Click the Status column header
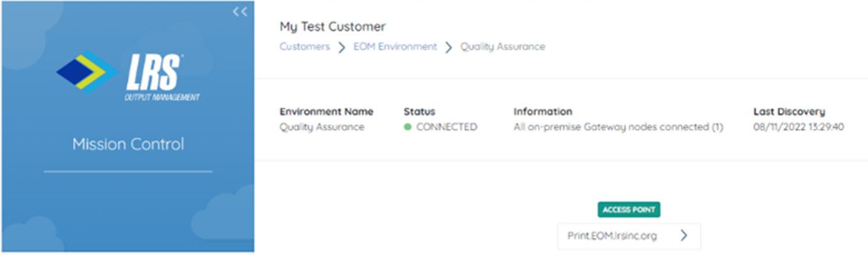Viewport: 868px width, 255px height. pos(419,112)
